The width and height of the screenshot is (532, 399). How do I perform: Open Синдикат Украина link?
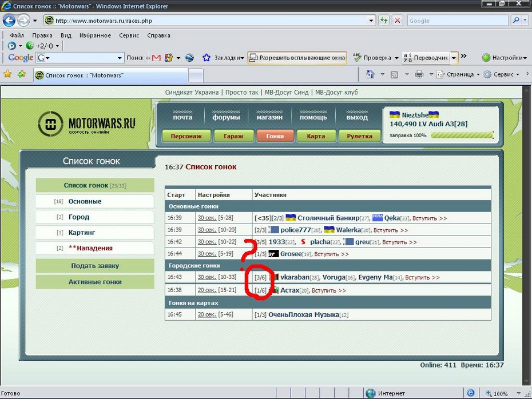pos(192,92)
